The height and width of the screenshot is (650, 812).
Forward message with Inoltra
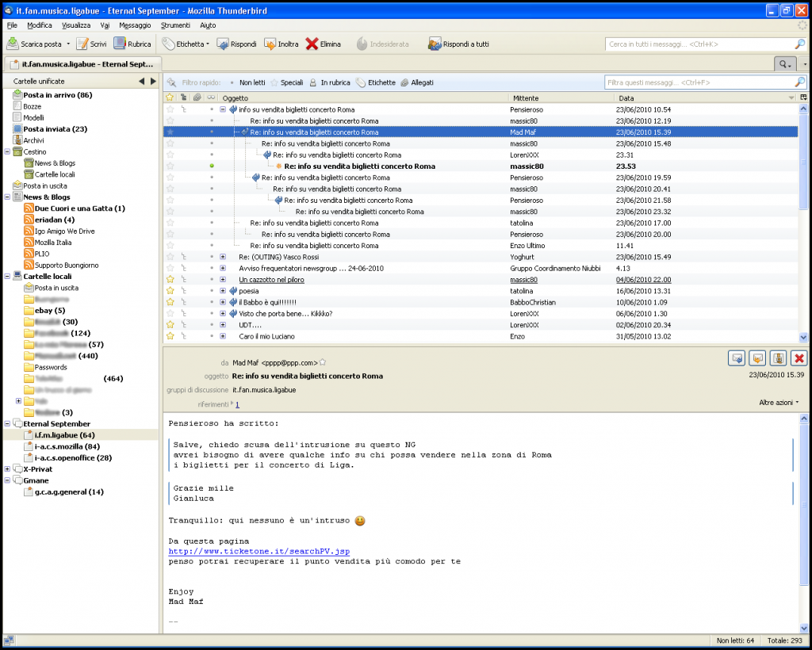[x=282, y=44]
